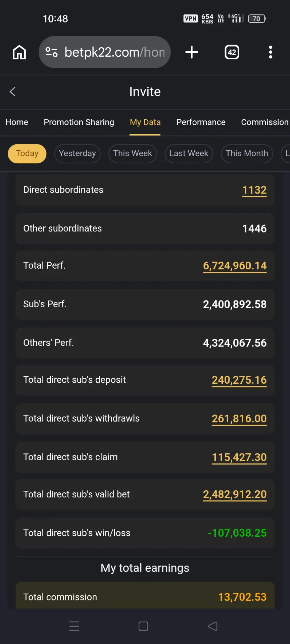
Task: Open the Commission tab
Action: tap(265, 122)
